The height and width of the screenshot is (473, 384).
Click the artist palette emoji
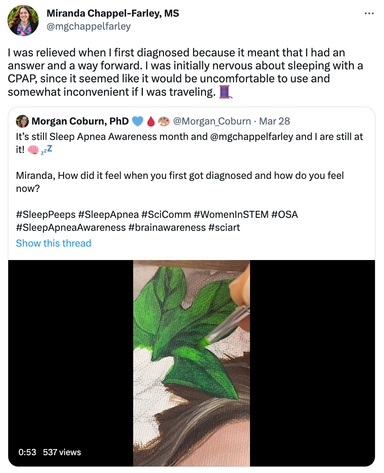tap(164, 121)
